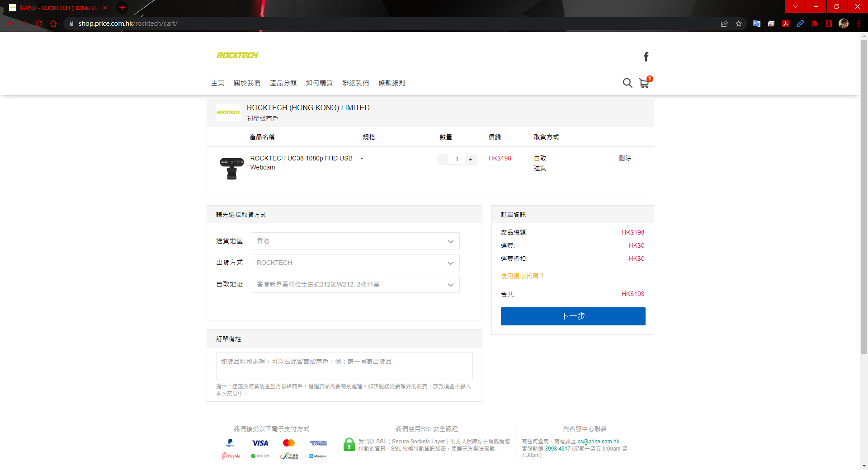
Task: Click the 訂單備註 remarks text field
Action: pos(344,366)
